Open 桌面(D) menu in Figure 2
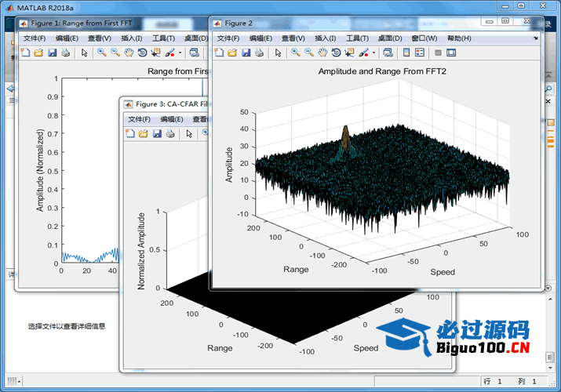Image resolution: width=561 pixels, height=392 pixels. tap(390, 38)
